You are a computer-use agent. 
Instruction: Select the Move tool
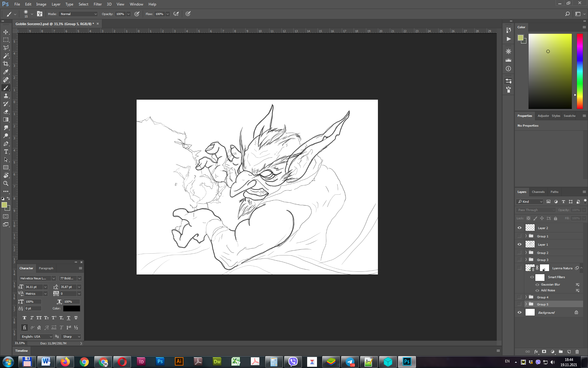coord(6,32)
